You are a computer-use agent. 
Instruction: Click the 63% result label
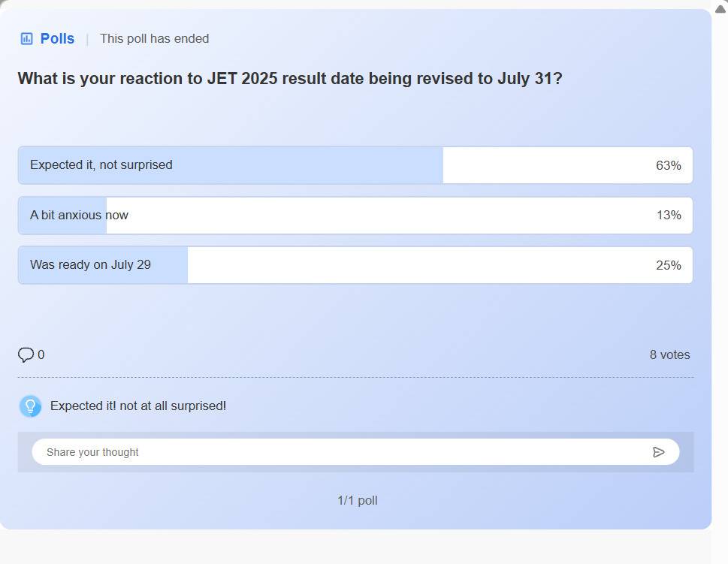click(x=668, y=165)
